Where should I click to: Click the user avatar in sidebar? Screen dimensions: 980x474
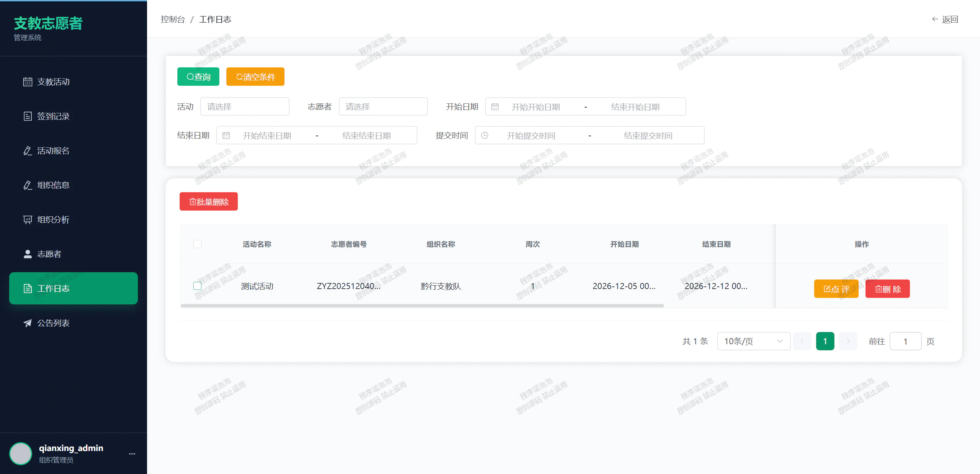click(21, 454)
